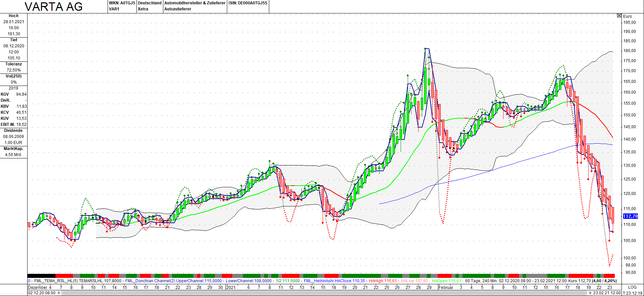Screen dimensions: 644x296
Task: Click the tolerance value 72,50%
Action: pyautogui.click(x=14, y=70)
